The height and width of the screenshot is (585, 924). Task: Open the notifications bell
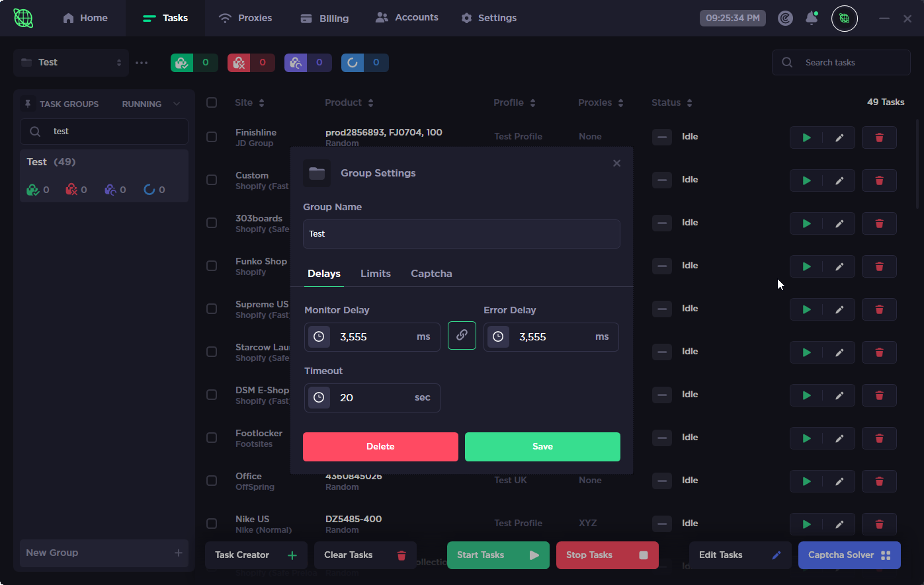click(x=812, y=19)
